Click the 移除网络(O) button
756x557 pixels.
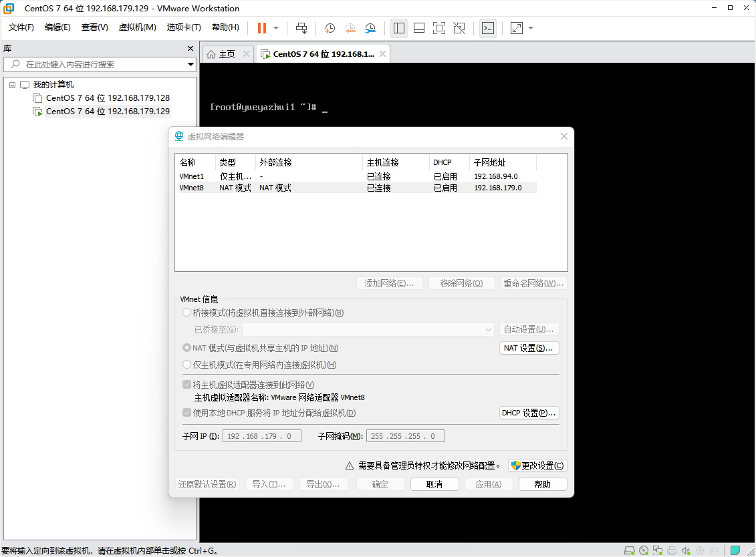pyautogui.click(x=461, y=283)
